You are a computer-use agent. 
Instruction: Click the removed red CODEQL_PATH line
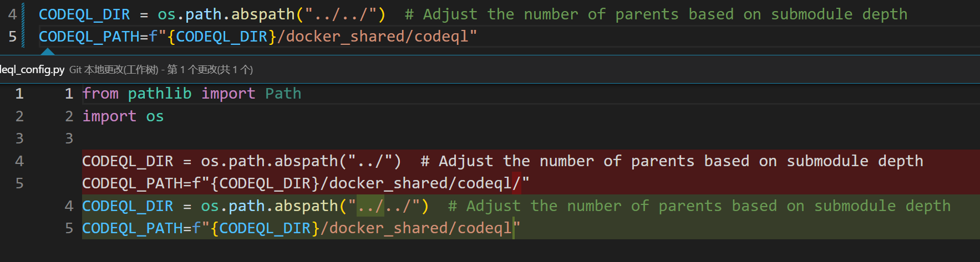(305, 183)
